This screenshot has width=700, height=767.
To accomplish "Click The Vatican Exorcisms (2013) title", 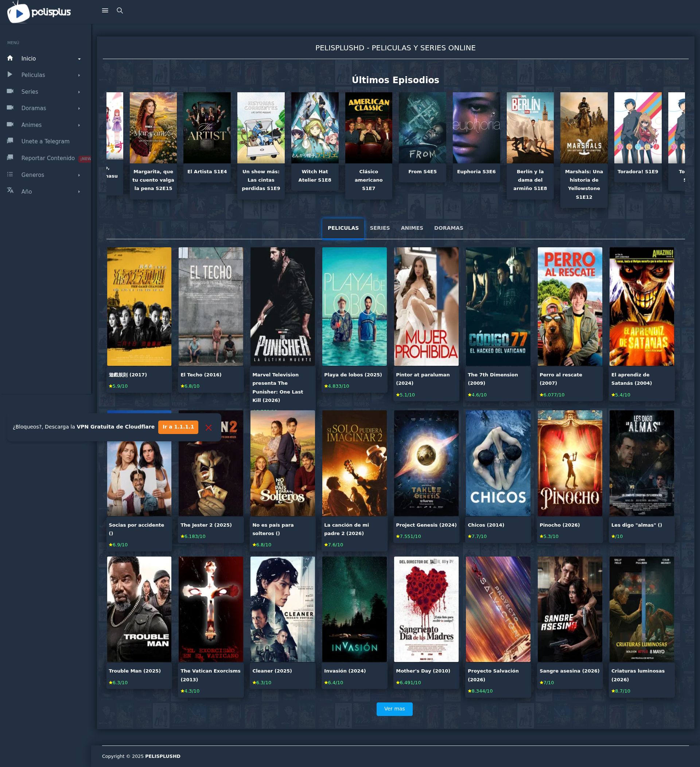I will coord(210,675).
